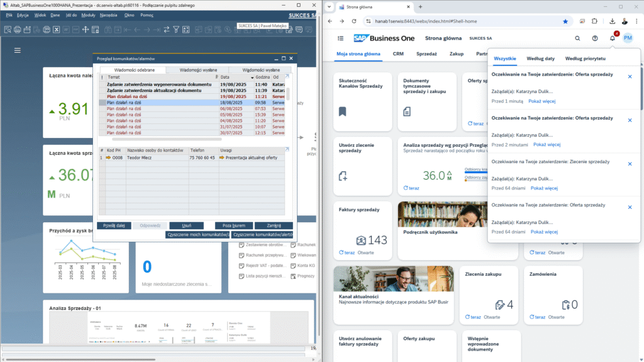
Task: Click the four-arrow move icon in toolbar
Action: (86, 30)
